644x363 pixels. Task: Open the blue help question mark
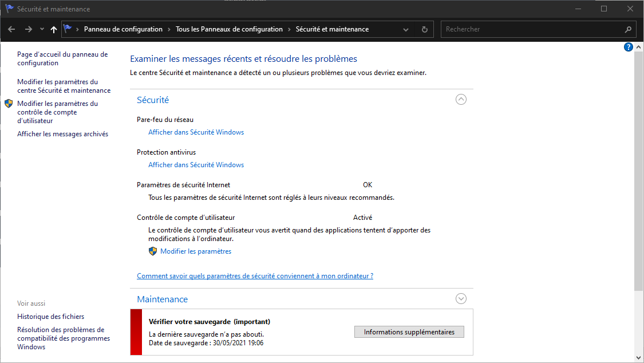628,47
